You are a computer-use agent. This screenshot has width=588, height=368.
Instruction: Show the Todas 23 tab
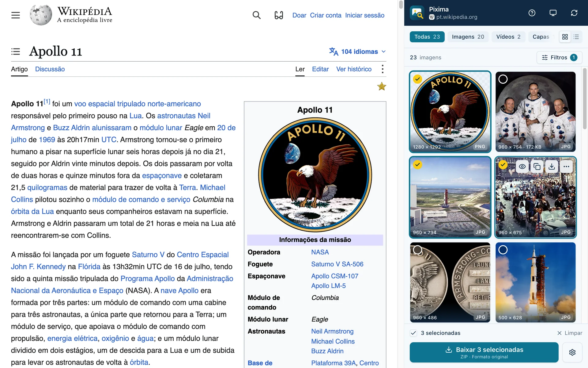(x=427, y=37)
